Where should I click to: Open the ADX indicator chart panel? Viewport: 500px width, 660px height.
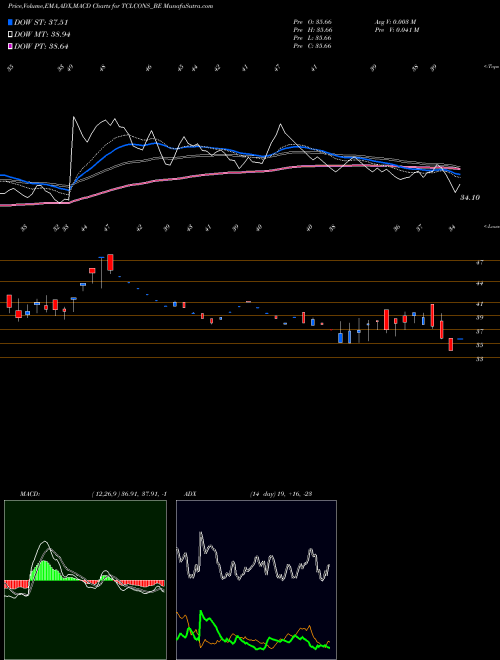[x=256, y=580]
